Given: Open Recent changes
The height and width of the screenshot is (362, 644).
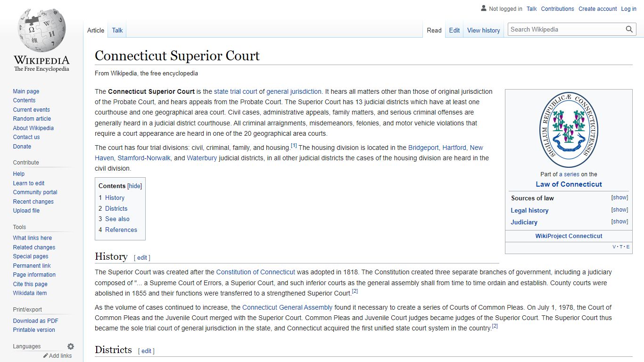Looking at the screenshot, I should (x=33, y=202).
